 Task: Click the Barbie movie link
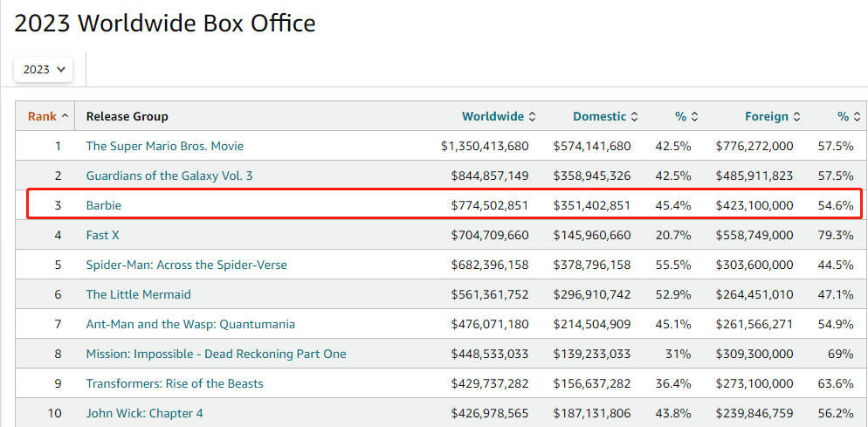[103, 205]
